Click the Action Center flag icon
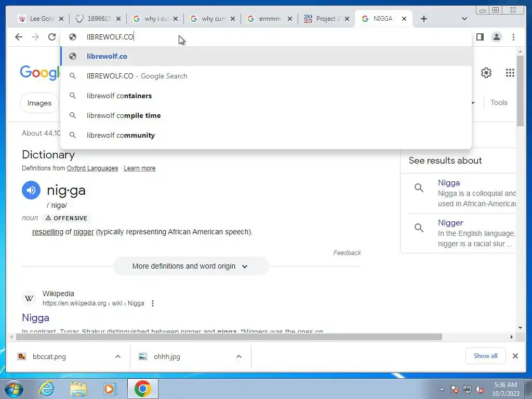532x399 pixels. click(455, 389)
